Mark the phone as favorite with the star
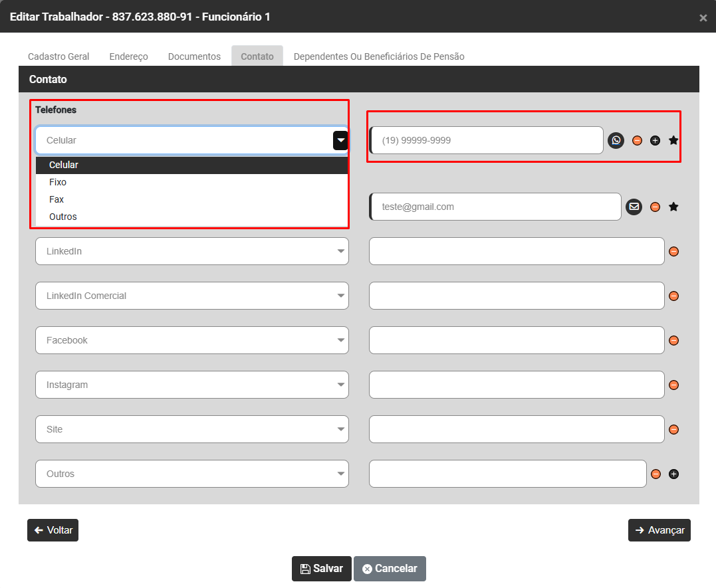Screen dimensions: 716x588 coord(673,141)
